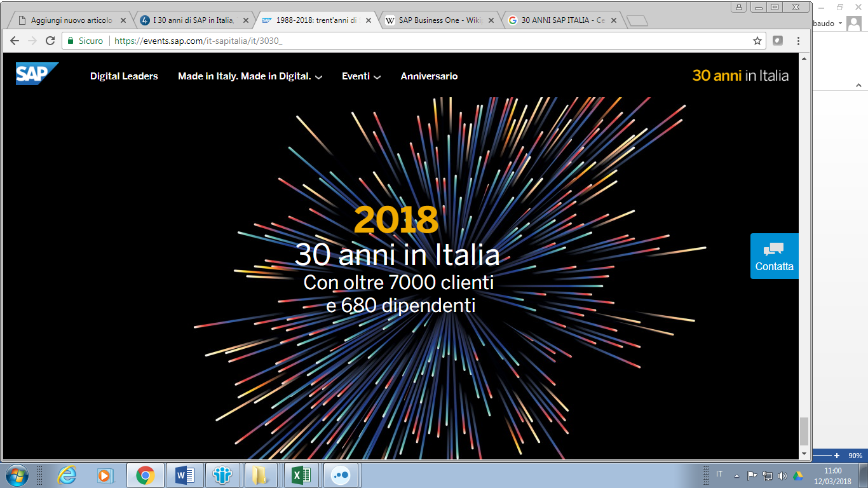Click the network tray icon
Viewport: 868px width, 488px height.
tap(767, 475)
